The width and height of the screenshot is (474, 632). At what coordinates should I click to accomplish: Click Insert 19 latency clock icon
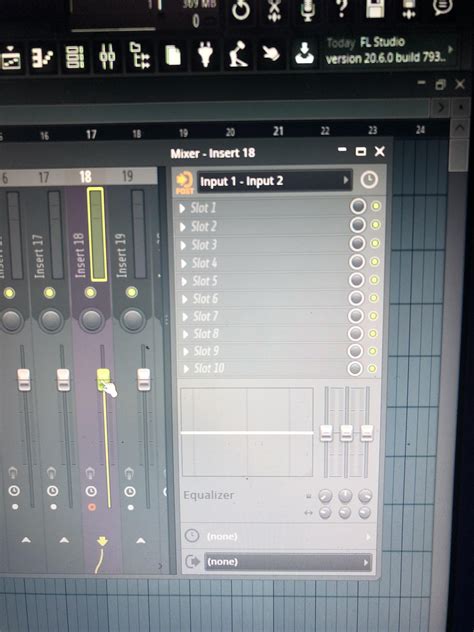pos(130,491)
